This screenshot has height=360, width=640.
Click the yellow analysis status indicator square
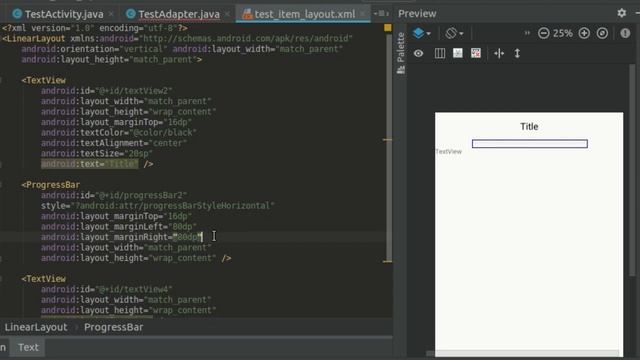(x=387, y=28)
